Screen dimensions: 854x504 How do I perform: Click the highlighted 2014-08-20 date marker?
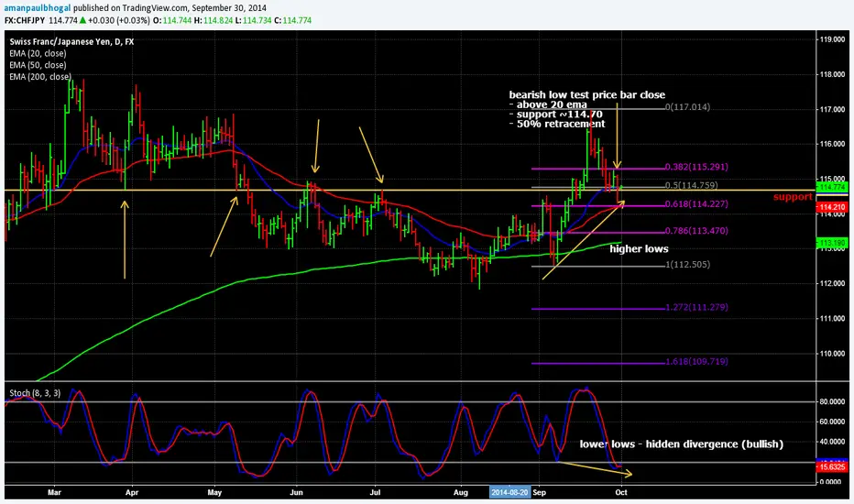509,493
